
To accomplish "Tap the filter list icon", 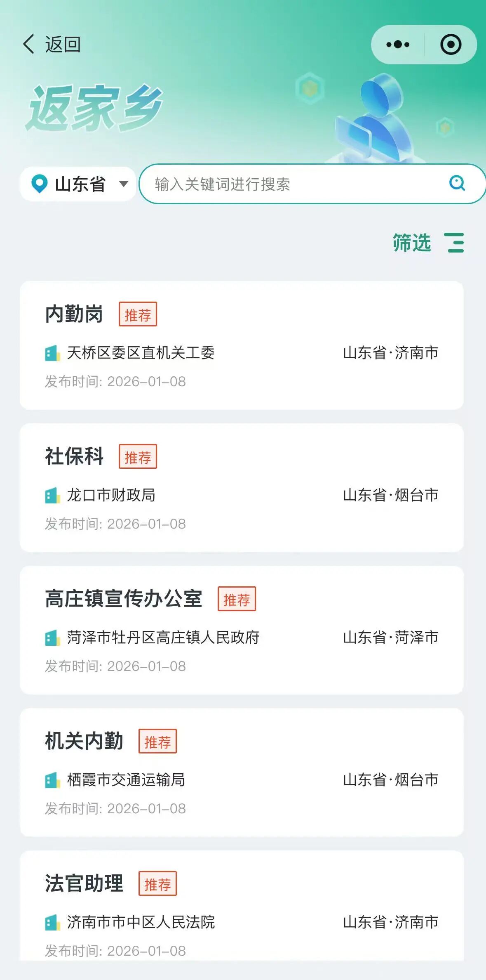I will tap(454, 243).
